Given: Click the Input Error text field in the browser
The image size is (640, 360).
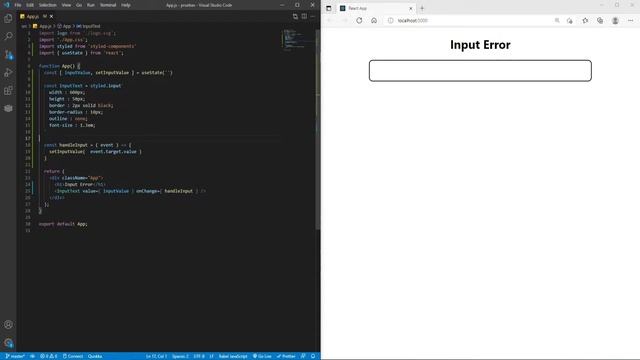Looking at the screenshot, I should click(480, 71).
